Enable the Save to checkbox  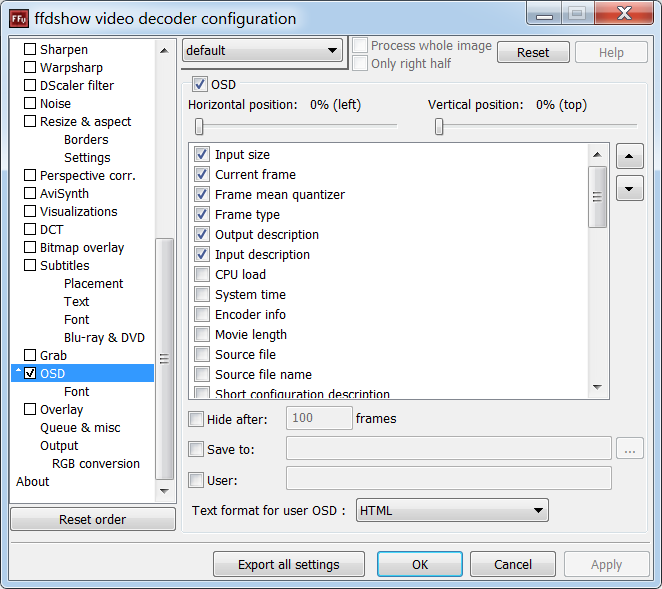[196, 449]
